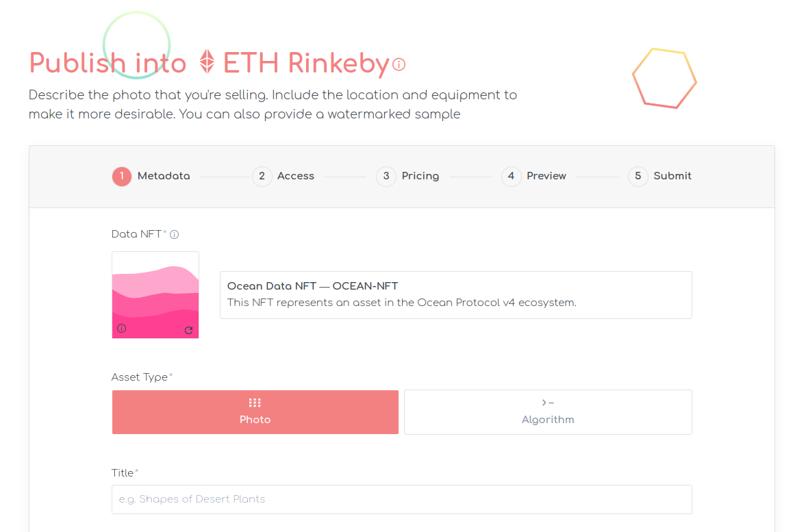Jump to the Preview step
This screenshot has height=532, width=806.
point(533,176)
